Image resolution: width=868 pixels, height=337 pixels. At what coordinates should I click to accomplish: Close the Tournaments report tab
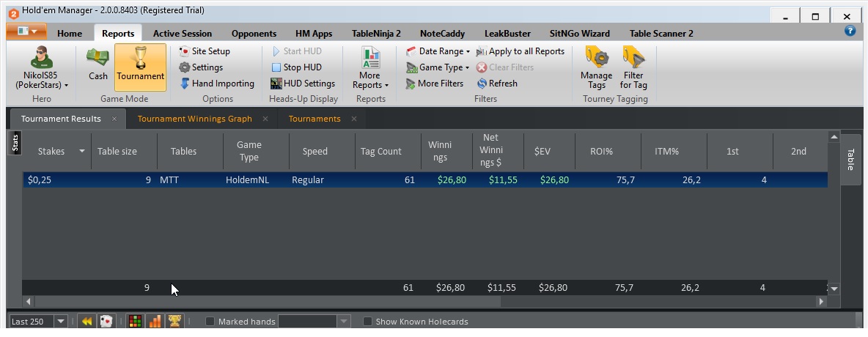[x=354, y=119]
